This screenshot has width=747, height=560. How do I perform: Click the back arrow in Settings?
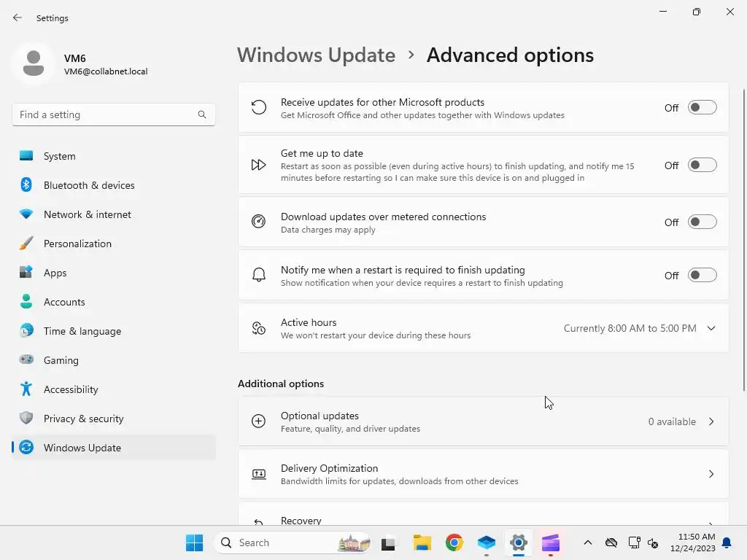point(18,17)
